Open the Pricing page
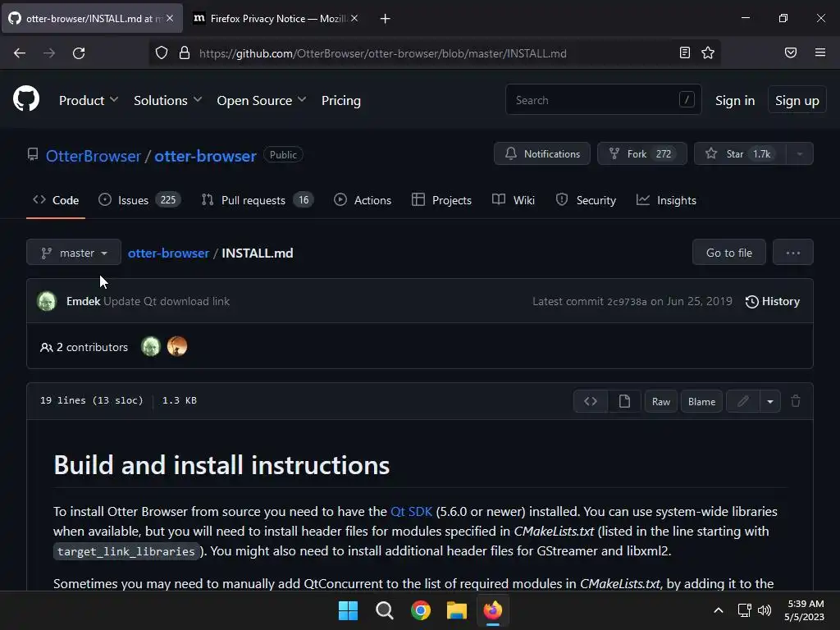Screen dimensions: 840x630 (x=340, y=100)
